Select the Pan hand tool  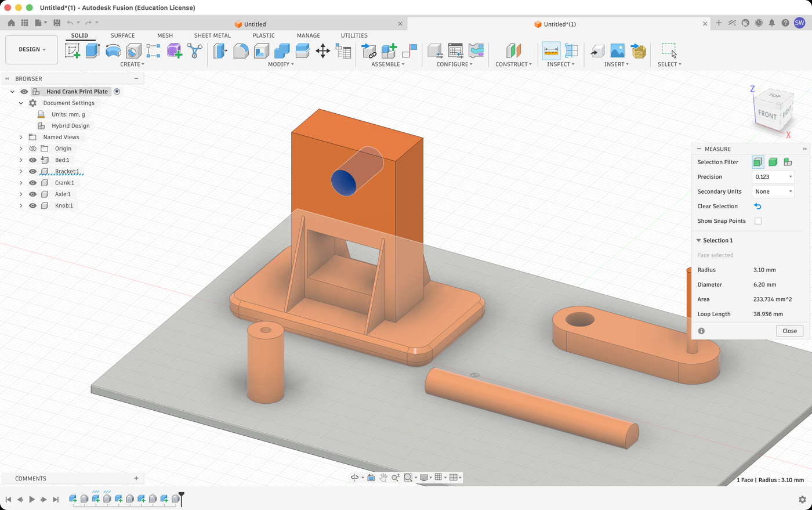tap(383, 478)
